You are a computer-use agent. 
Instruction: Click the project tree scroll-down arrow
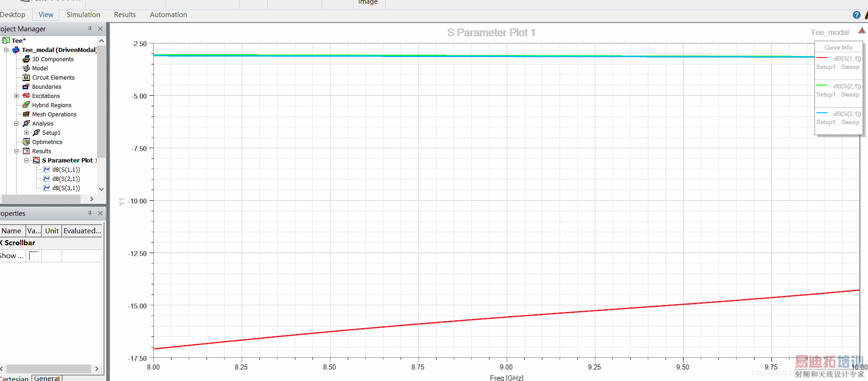101,189
